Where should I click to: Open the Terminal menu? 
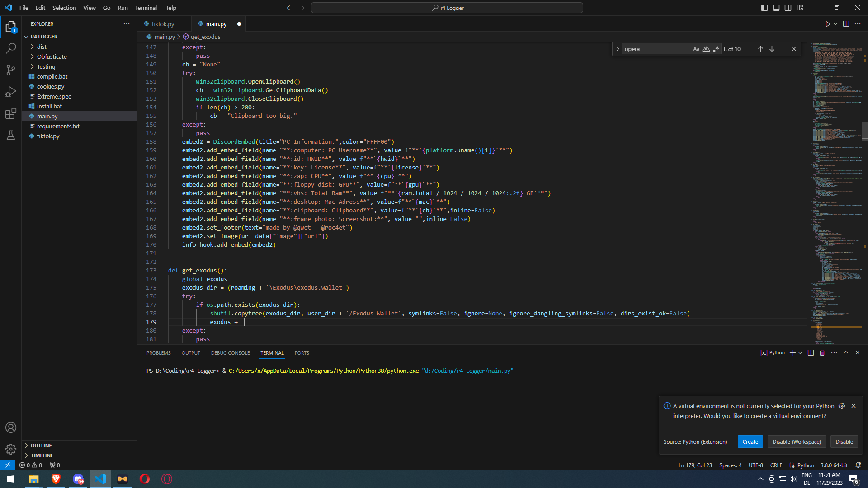click(x=146, y=8)
